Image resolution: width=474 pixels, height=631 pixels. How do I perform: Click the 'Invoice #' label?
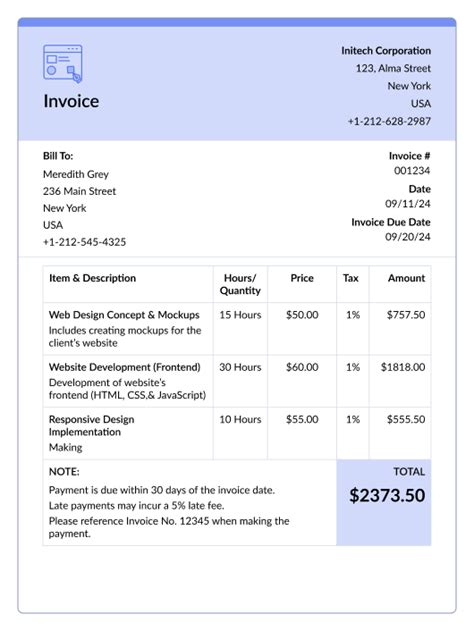tap(409, 156)
